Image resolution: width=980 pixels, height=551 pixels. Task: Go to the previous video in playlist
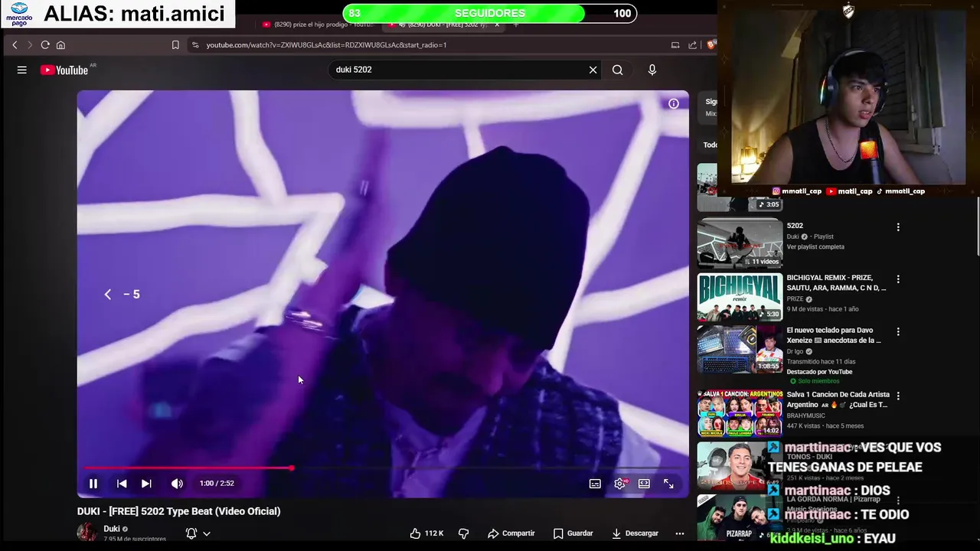pos(122,484)
